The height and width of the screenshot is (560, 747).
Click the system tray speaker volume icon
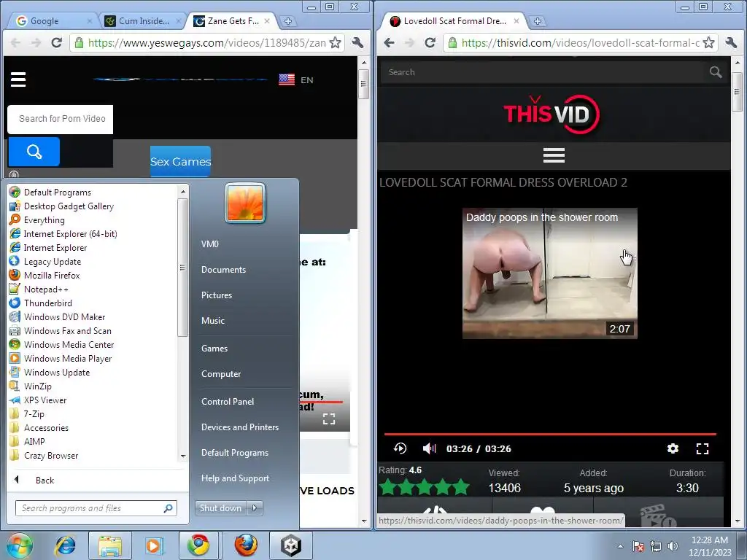point(673,546)
